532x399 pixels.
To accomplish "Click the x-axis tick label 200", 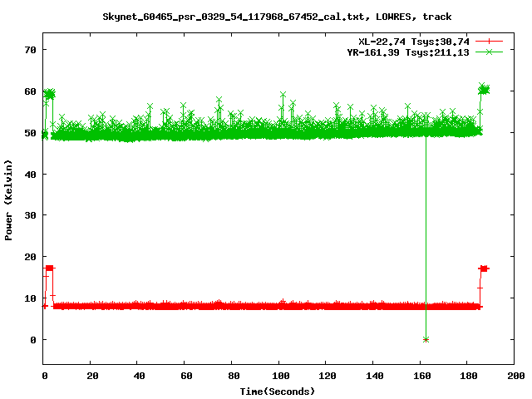I will pyautogui.click(x=515, y=376).
